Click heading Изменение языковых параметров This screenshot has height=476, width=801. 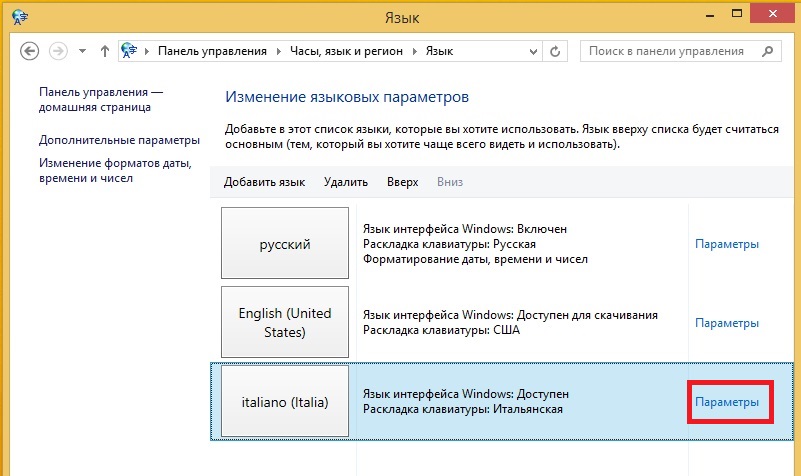(x=347, y=97)
